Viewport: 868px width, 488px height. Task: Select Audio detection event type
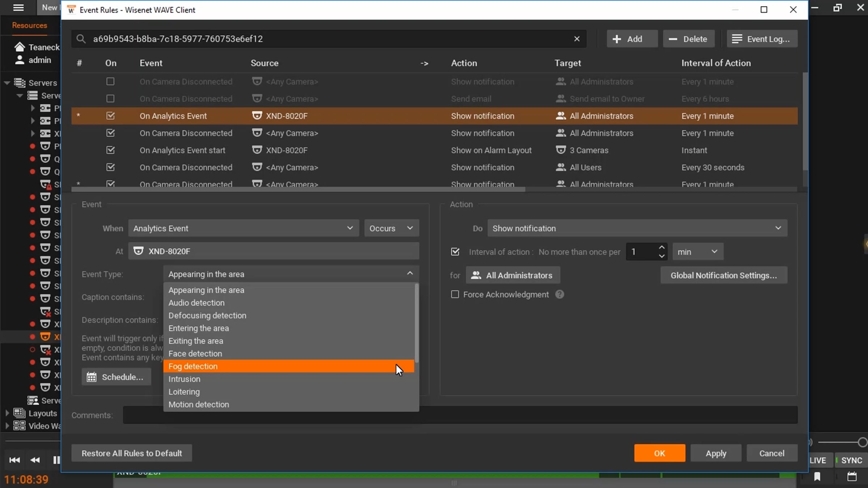[x=289, y=303]
